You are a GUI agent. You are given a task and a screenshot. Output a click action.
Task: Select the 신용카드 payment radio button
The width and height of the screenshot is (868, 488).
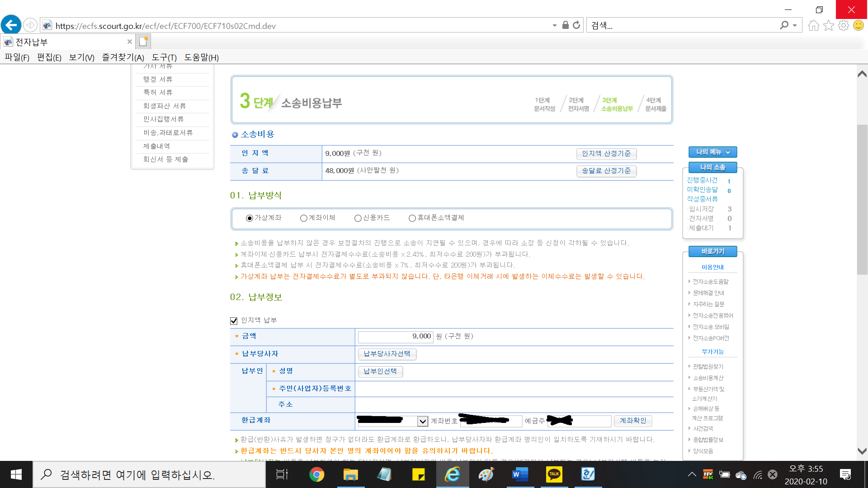(358, 218)
